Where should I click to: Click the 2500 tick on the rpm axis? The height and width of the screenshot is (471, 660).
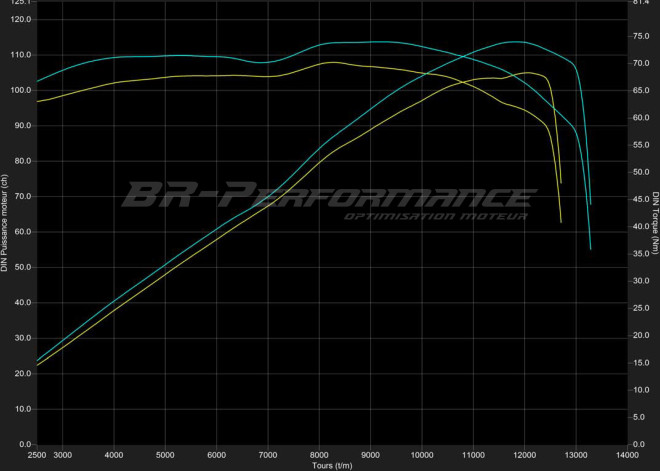click(x=37, y=454)
